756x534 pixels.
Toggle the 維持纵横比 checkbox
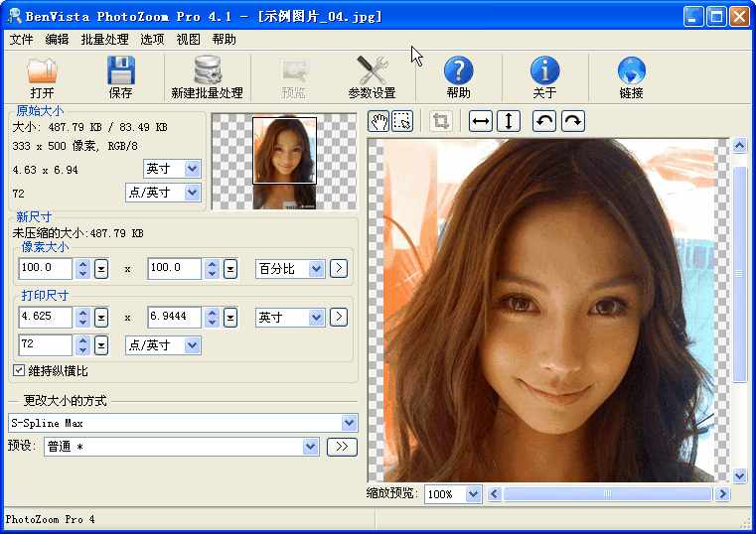tap(19, 370)
